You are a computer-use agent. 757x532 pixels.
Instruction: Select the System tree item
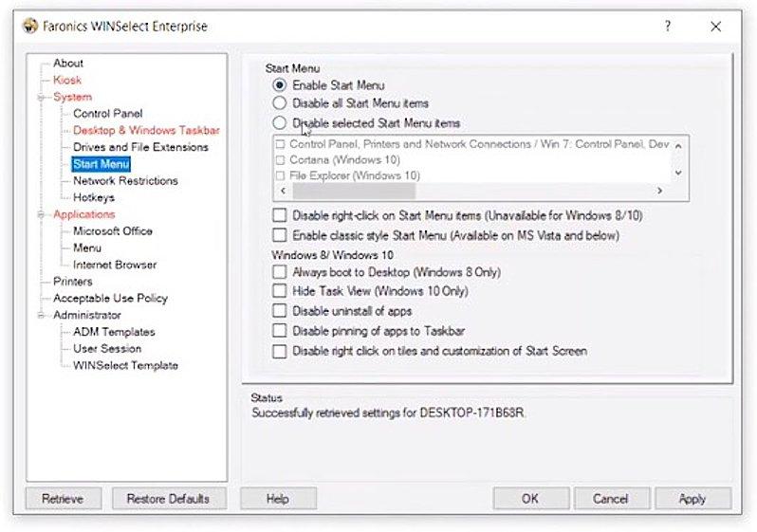point(72,97)
